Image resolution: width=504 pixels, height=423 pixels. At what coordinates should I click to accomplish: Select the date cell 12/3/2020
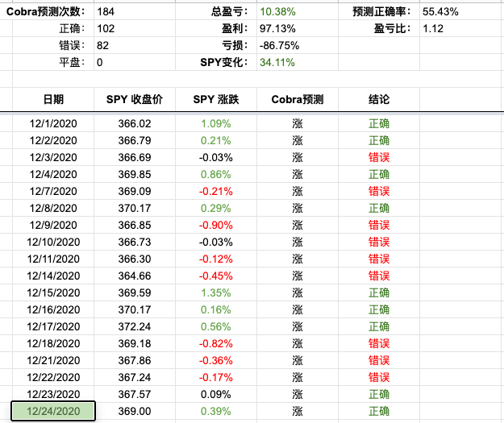(x=53, y=157)
